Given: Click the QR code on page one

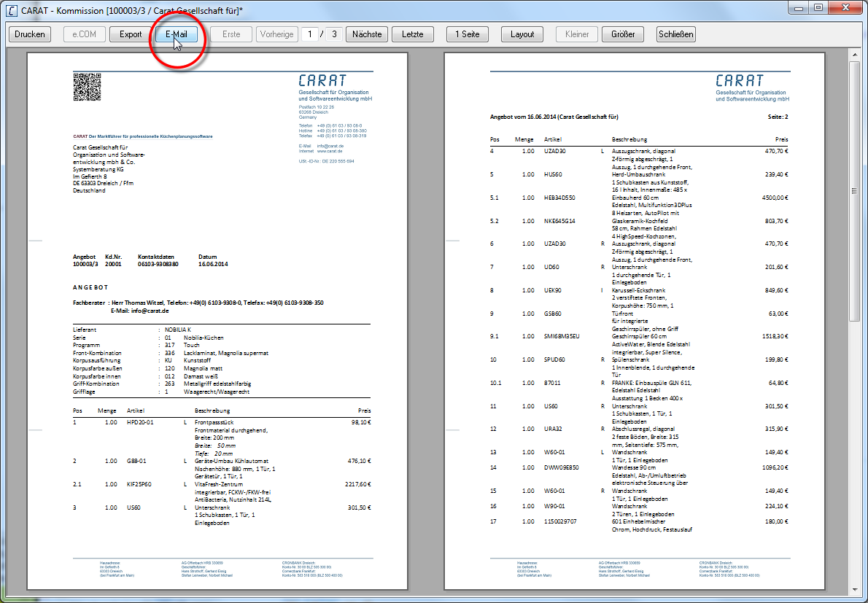Looking at the screenshot, I should click(x=87, y=87).
